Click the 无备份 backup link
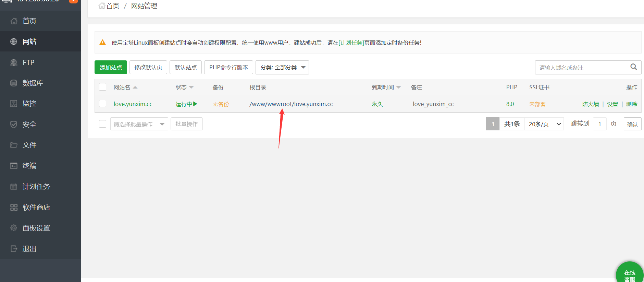 (x=221, y=104)
